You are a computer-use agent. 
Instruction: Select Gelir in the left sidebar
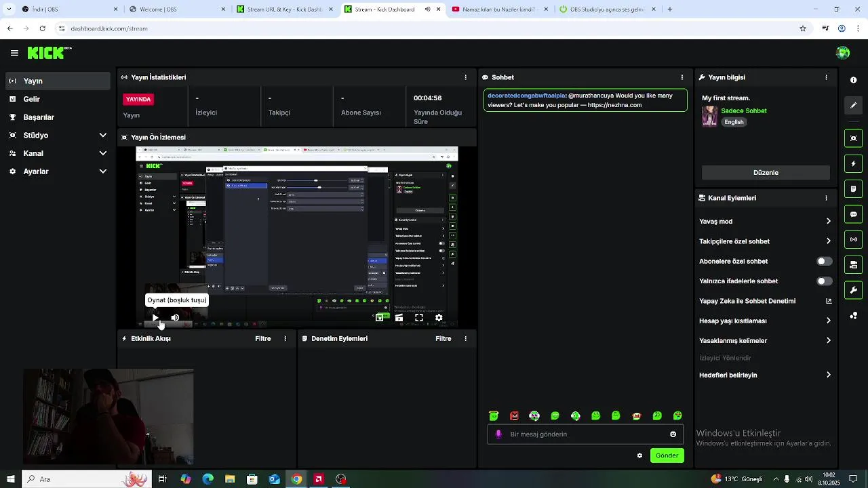(58, 99)
